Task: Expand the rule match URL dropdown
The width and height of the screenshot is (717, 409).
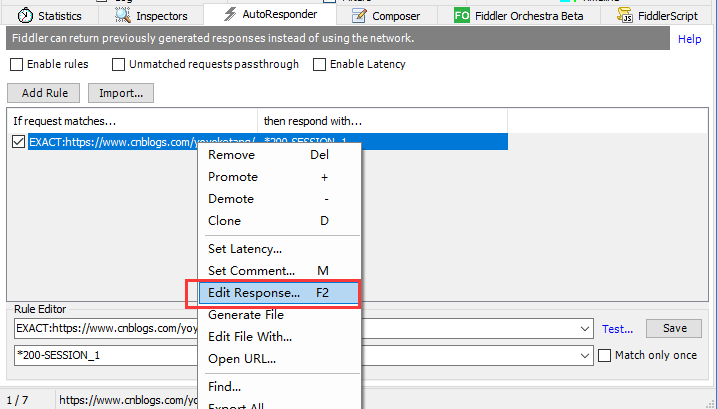Action: (584, 329)
